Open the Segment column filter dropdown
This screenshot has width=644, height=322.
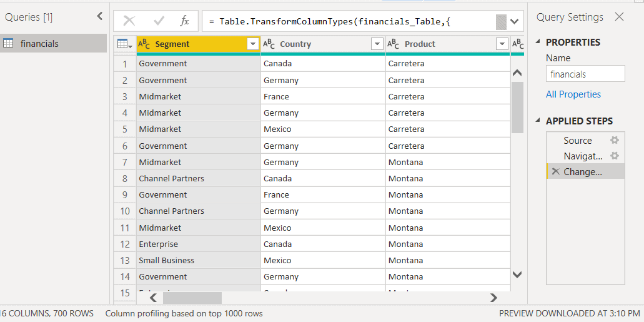[x=253, y=44]
